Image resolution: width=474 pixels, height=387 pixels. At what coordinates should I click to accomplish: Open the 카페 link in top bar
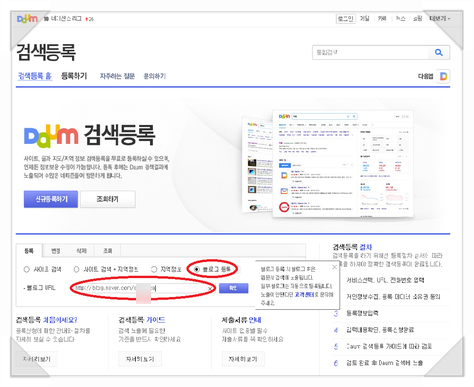coord(382,19)
